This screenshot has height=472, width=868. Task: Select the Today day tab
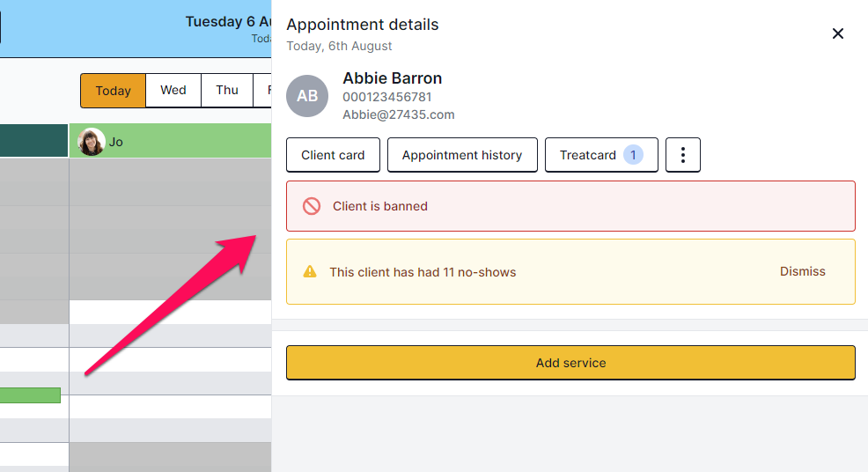[113, 91]
